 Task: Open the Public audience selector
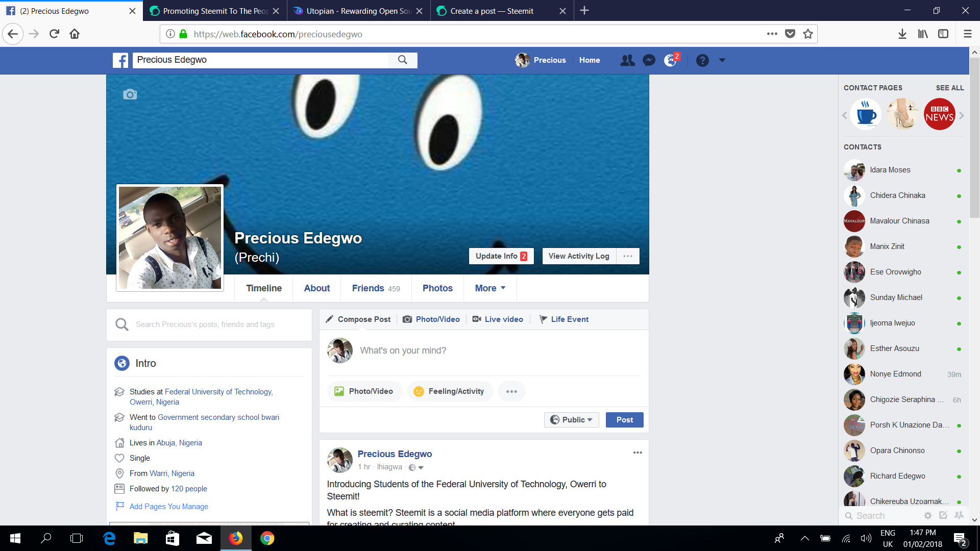pyautogui.click(x=571, y=419)
